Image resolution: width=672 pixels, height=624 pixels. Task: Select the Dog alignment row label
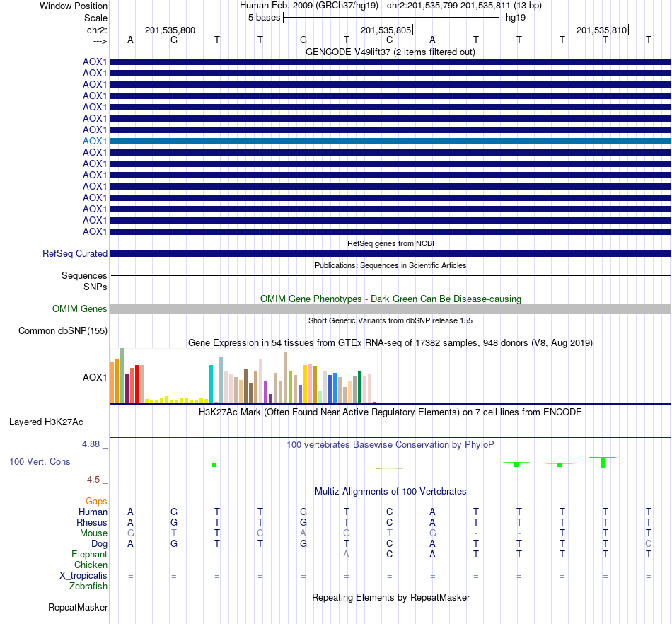coord(99,544)
